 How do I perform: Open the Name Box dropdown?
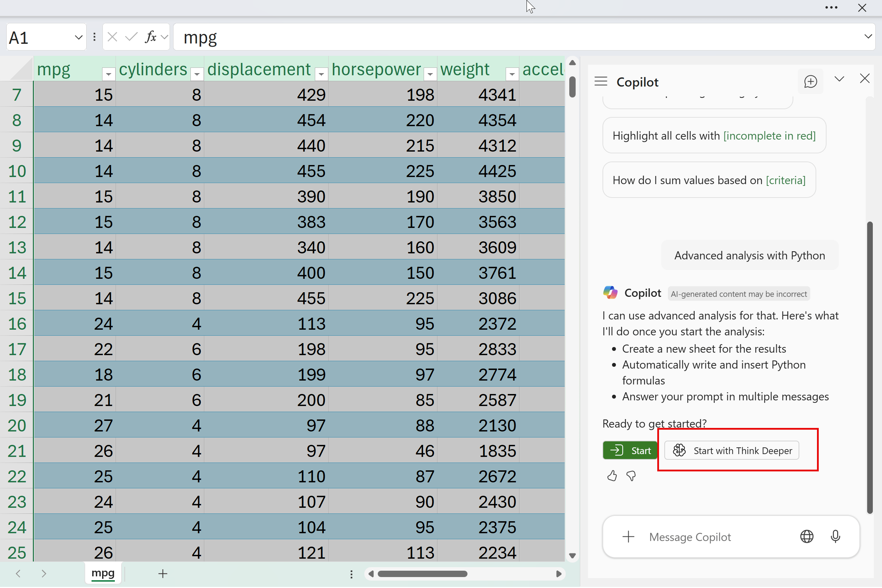coord(78,37)
